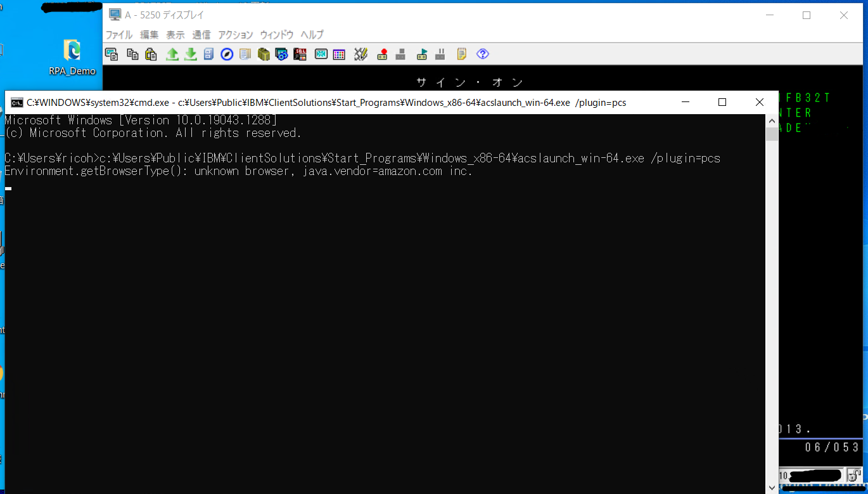This screenshot has height=494, width=868.
Task: Open the 通信 menu
Action: point(201,35)
